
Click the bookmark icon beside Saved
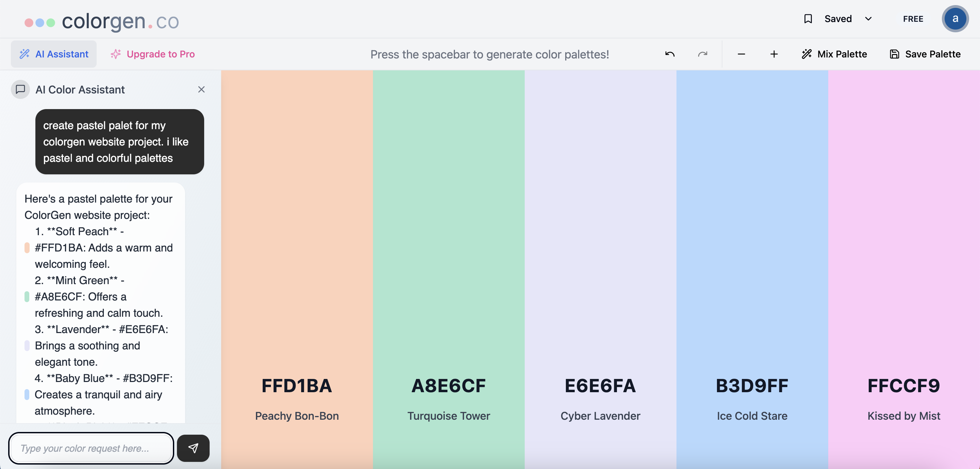click(x=808, y=19)
